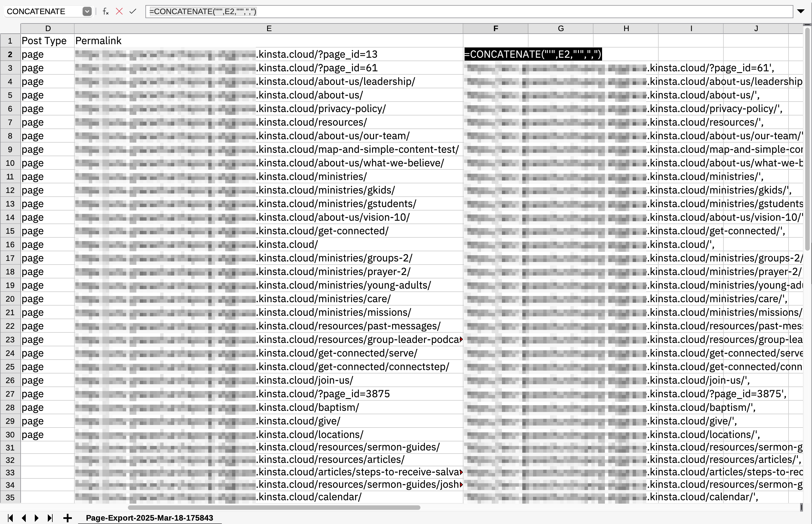Cancel formula with the red X icon
Screen dimensions: 812x524
(x=119, y=12)
